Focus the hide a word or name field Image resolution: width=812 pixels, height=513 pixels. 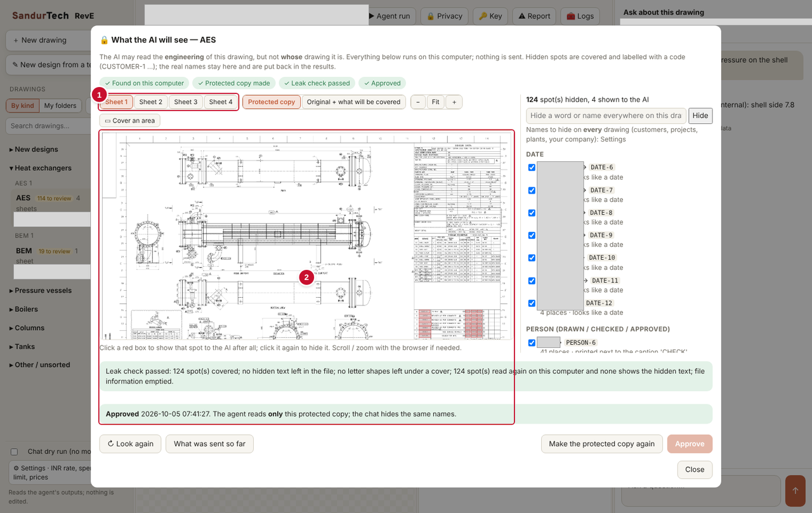click(606, 116)
